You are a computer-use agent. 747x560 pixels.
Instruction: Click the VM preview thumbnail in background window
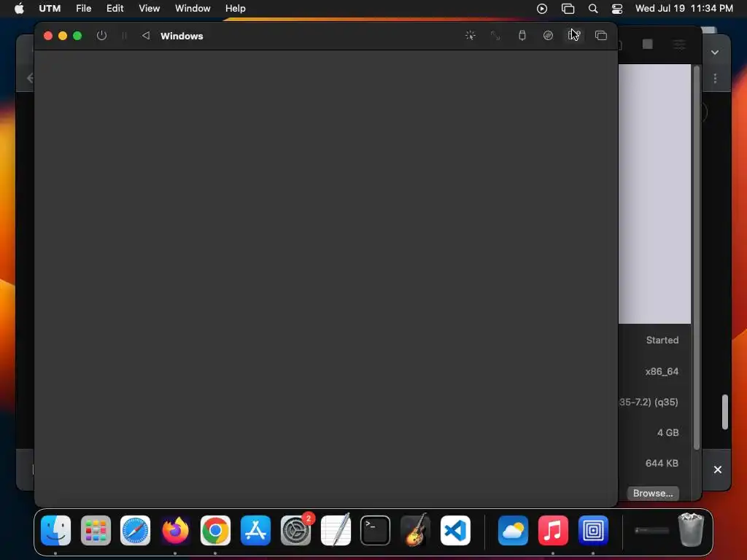(654, 194)
